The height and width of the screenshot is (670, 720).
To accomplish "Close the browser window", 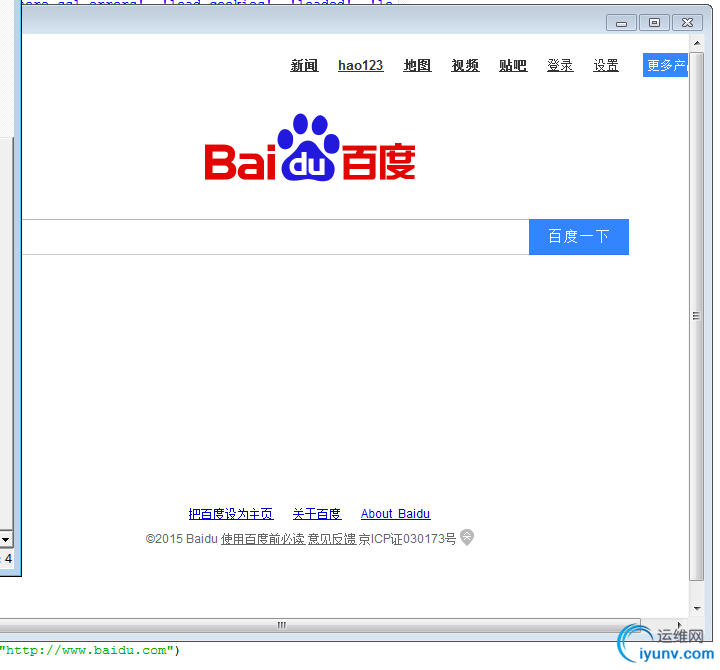I will (687, 23).
